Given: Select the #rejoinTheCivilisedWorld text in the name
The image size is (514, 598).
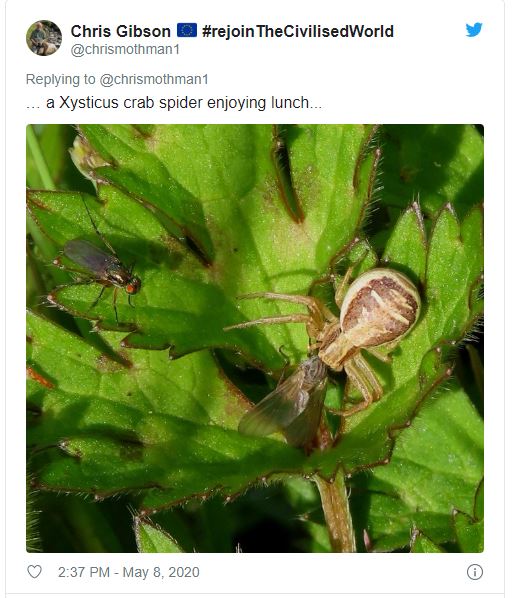Looking at the screenshot, I should click(298, 31).
